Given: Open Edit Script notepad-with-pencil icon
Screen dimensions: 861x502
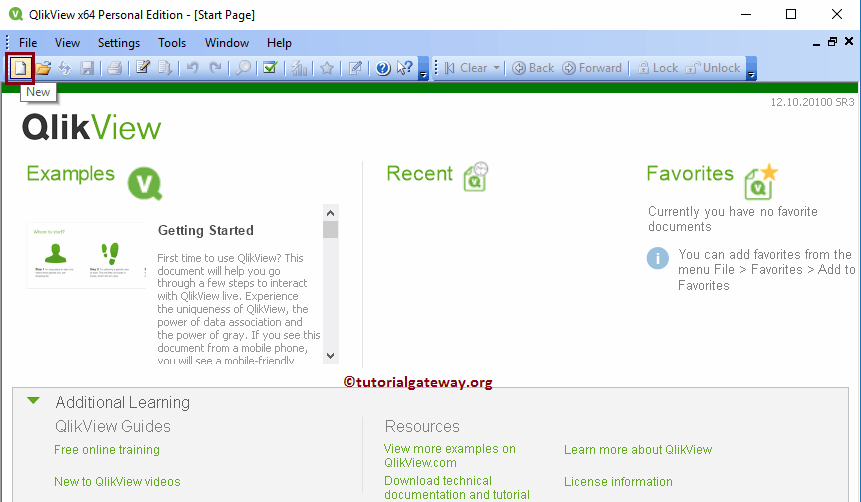Looking at the screenshot, I should tap(143, 68).
